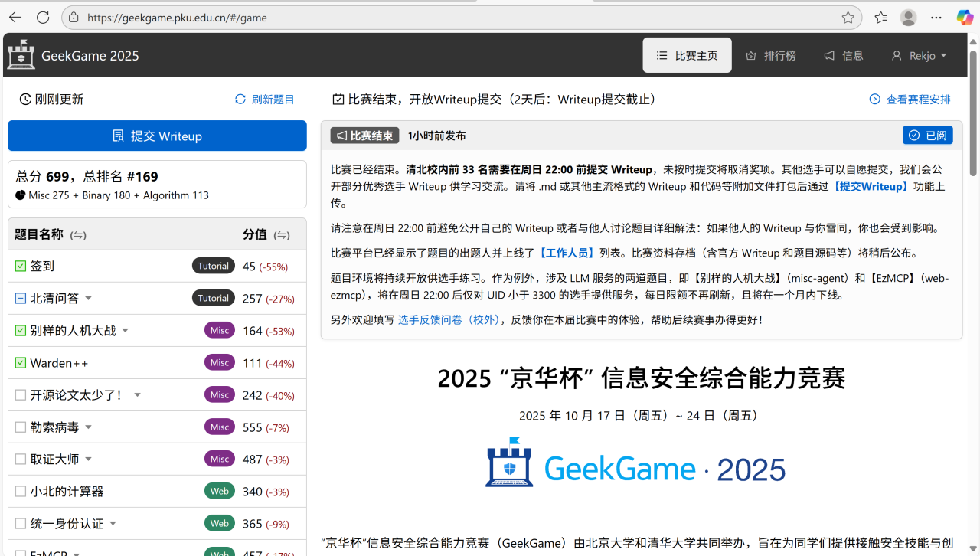This screenshot has width=980, height=556.
Task: Open the browser Favorites list
Action: point(880,17)
